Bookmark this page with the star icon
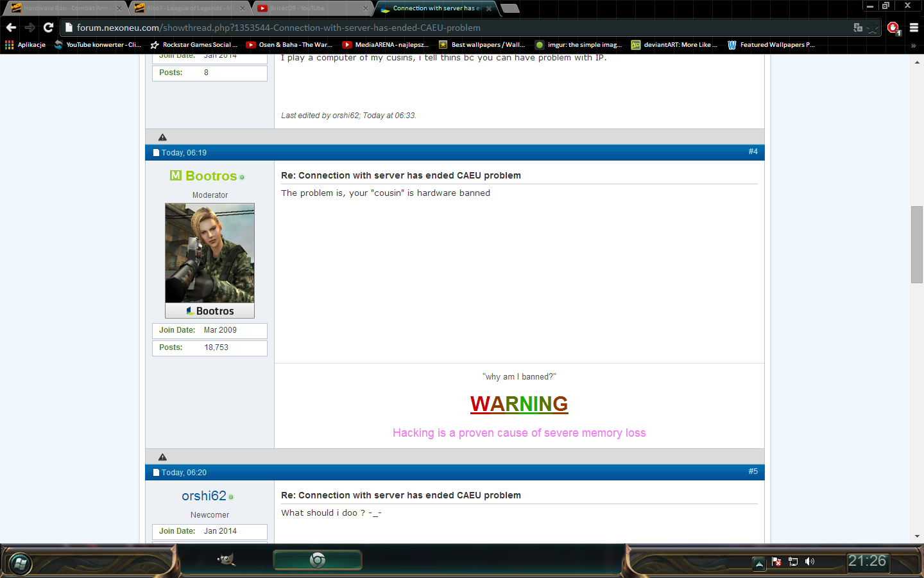The height and width of the screenshot is (578, 924). point(873,28)
